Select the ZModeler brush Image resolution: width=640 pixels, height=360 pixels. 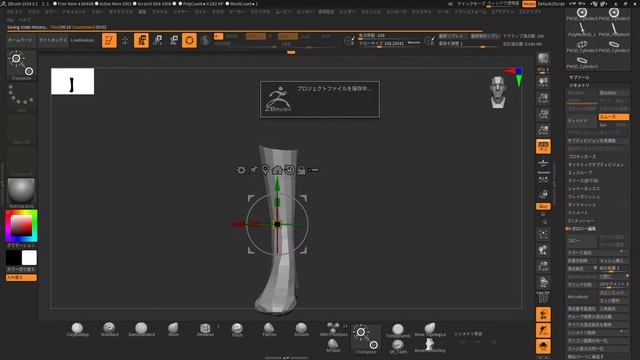coord(205,329)
